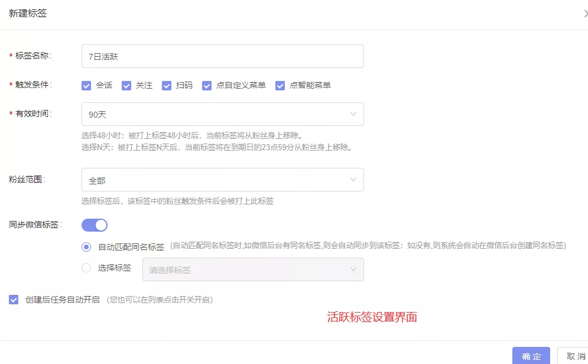Click the 新建标签 dialog title
The image size is (588, 364).
(28, 14)
